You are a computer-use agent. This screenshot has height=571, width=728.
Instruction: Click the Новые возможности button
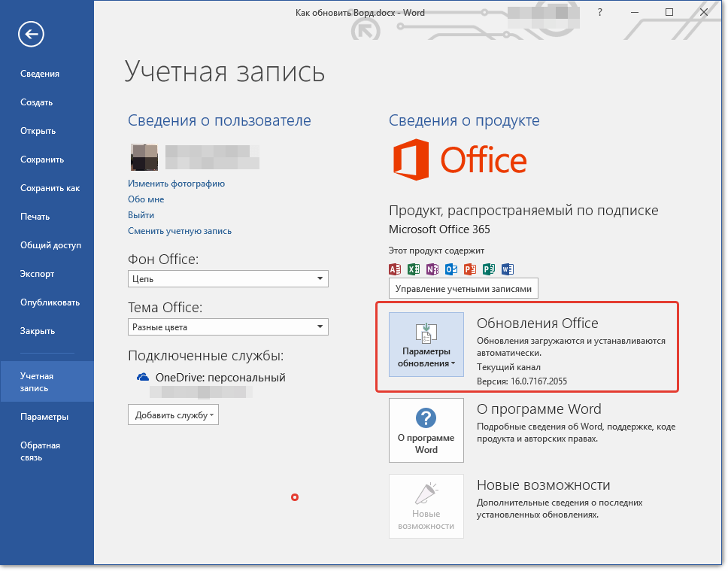click(x=426, y=506)
